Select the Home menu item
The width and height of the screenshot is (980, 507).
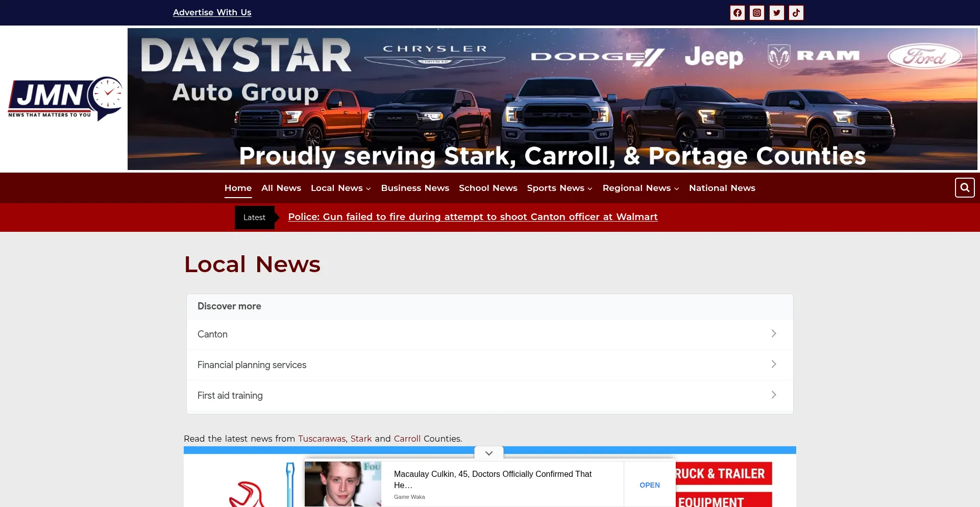click(x=238, y=187)
